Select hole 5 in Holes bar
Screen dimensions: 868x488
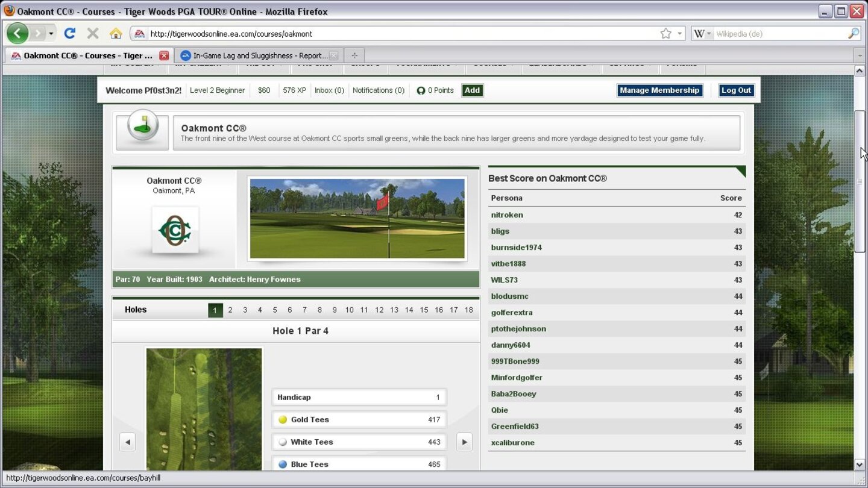pos(275,310)
